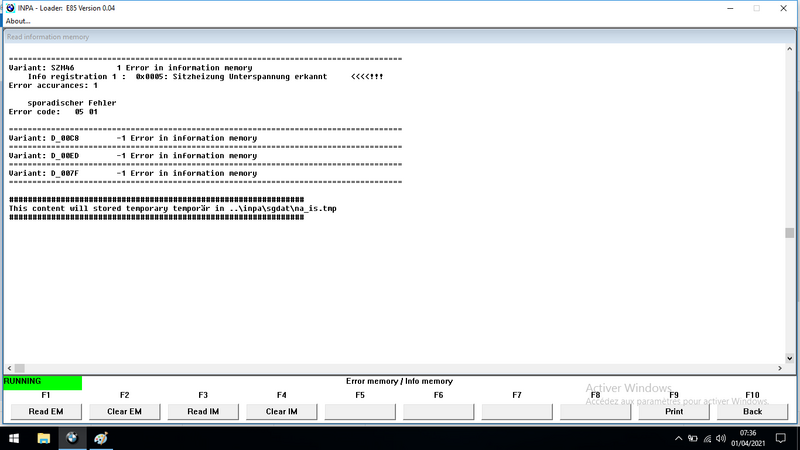Screen dimensions: 800x450
Task: Open the notification center icon
Action: tap(781, 438)
